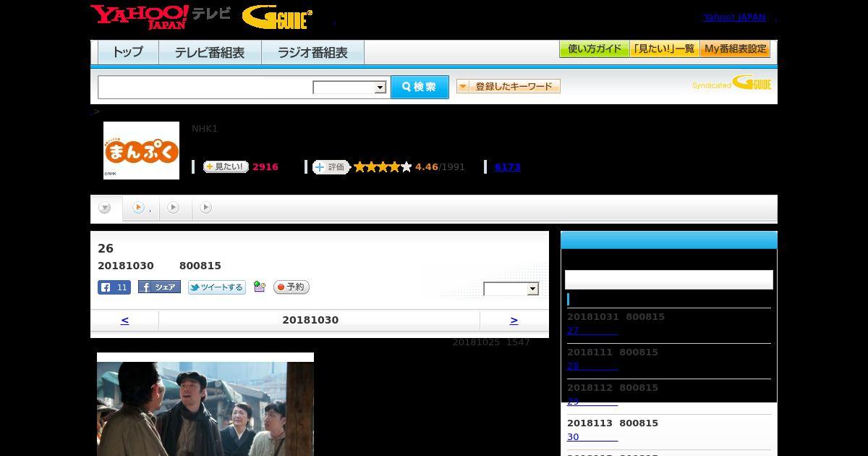The width and height of the screenshot is (868, 456).
Task: Click the 2916 want-to-watch count
Action: click(x=265, y=166)
